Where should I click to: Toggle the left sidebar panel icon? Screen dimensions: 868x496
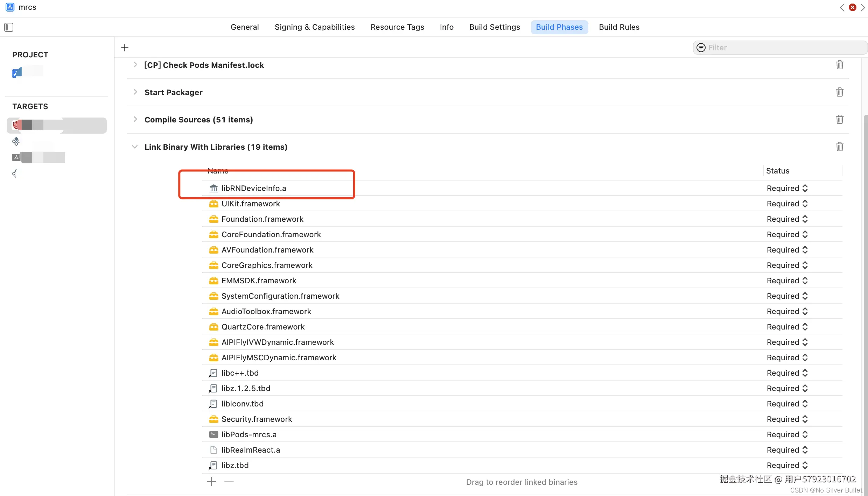pyautogui.click(x=9, y=27)
